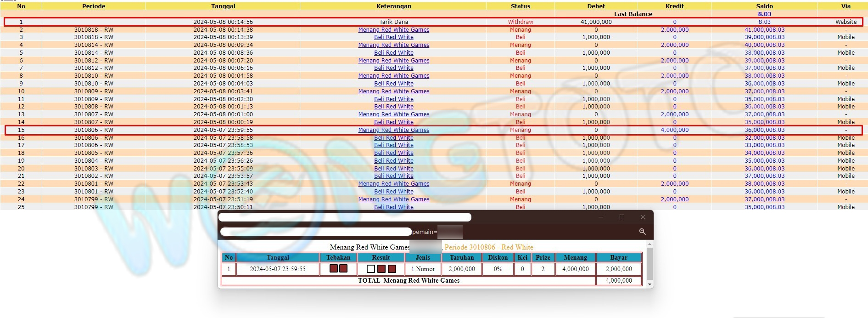Click the Tanggal header in main table

[223, 6]
